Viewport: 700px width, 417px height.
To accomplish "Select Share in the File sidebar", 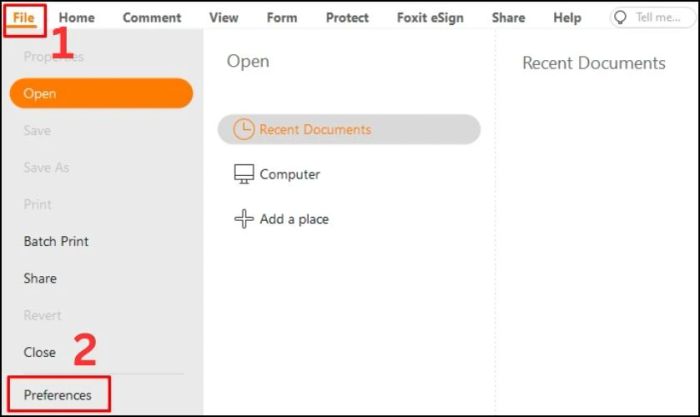I will tap(40, 279).
